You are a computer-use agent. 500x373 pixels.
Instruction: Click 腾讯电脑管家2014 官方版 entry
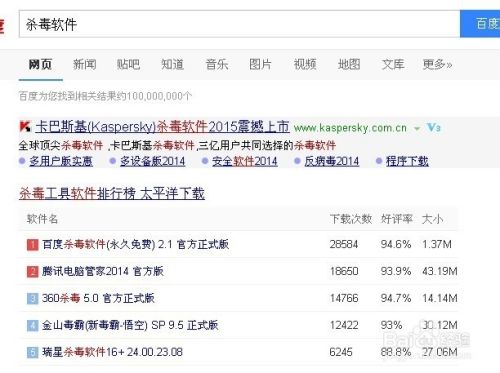tap(103, 271)
